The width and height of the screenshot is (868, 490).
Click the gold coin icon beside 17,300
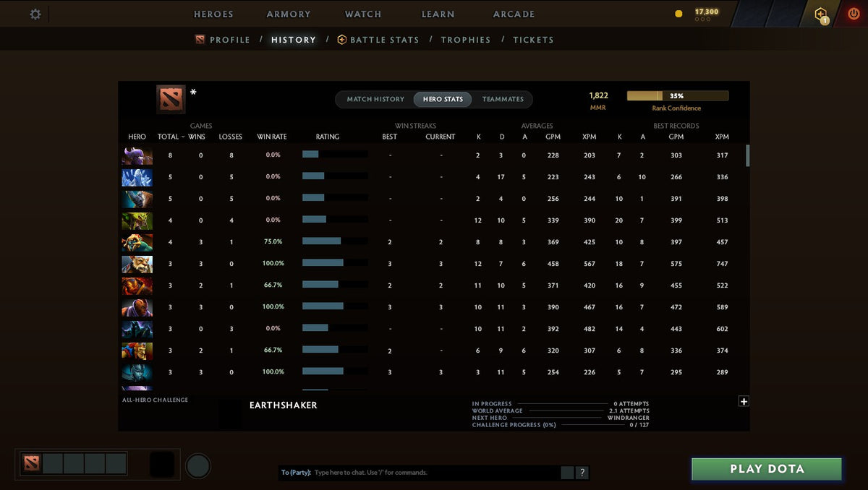(678, 14)
